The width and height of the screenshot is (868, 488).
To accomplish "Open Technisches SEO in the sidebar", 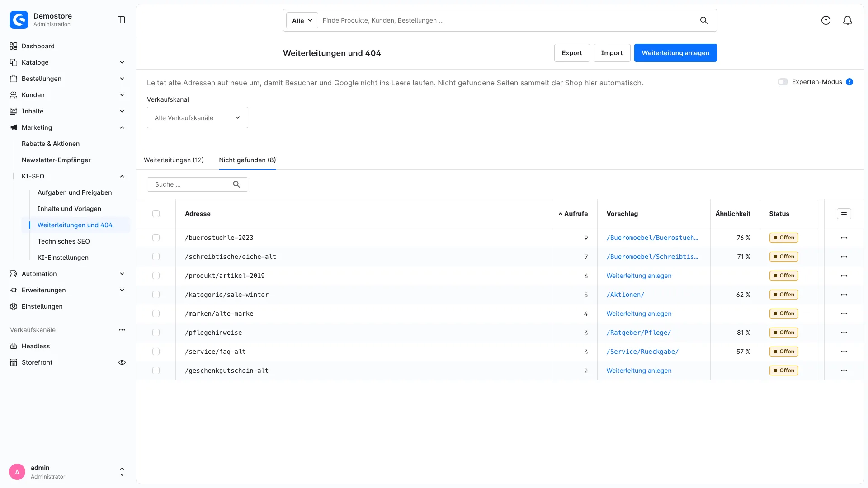I will (64, 241).
